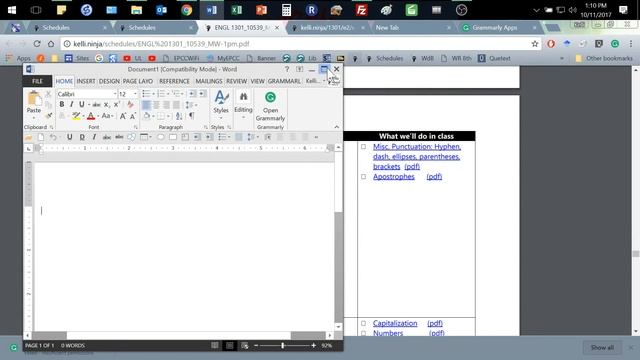Click the Word zoom slider handle
Viewport: 640px width, 360px height.
pos(282,345)
